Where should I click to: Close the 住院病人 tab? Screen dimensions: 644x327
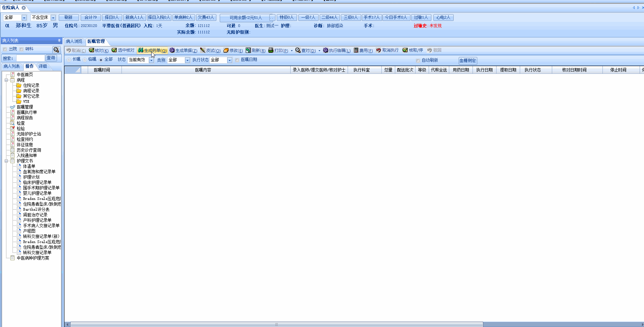coord(24,7)
